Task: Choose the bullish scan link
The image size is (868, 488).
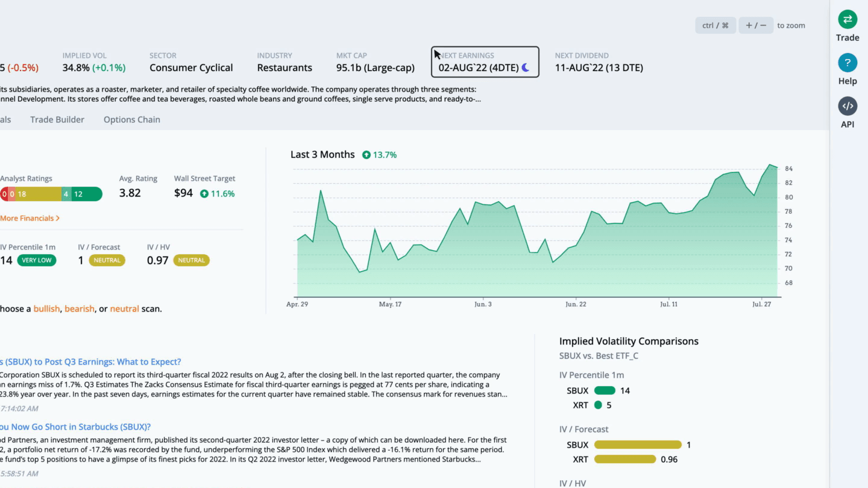Action: [x=46, y=308]
